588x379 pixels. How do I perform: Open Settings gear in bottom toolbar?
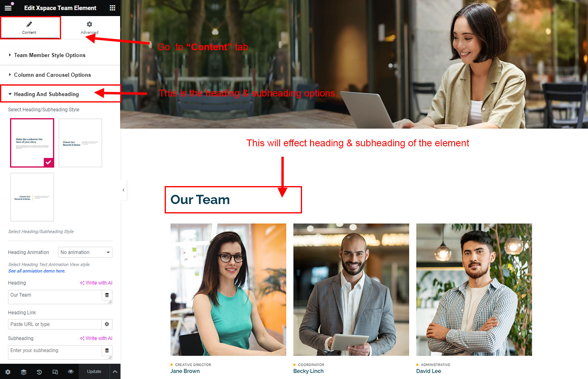click(x=8, y=372)
